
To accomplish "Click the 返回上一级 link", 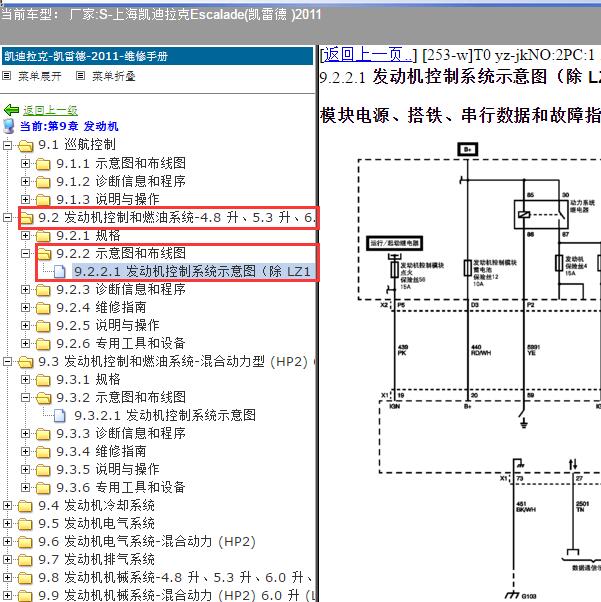I will tap(50, 111).
